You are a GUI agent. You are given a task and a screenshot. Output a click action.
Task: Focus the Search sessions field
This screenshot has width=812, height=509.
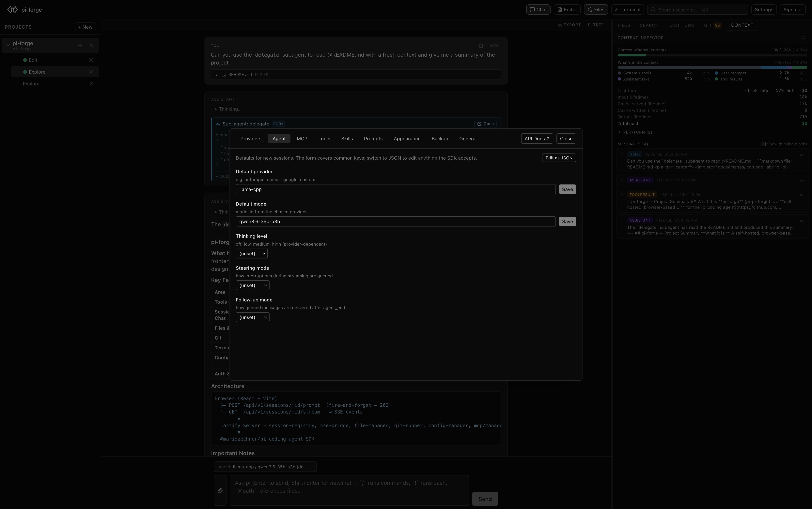[697, 9]
